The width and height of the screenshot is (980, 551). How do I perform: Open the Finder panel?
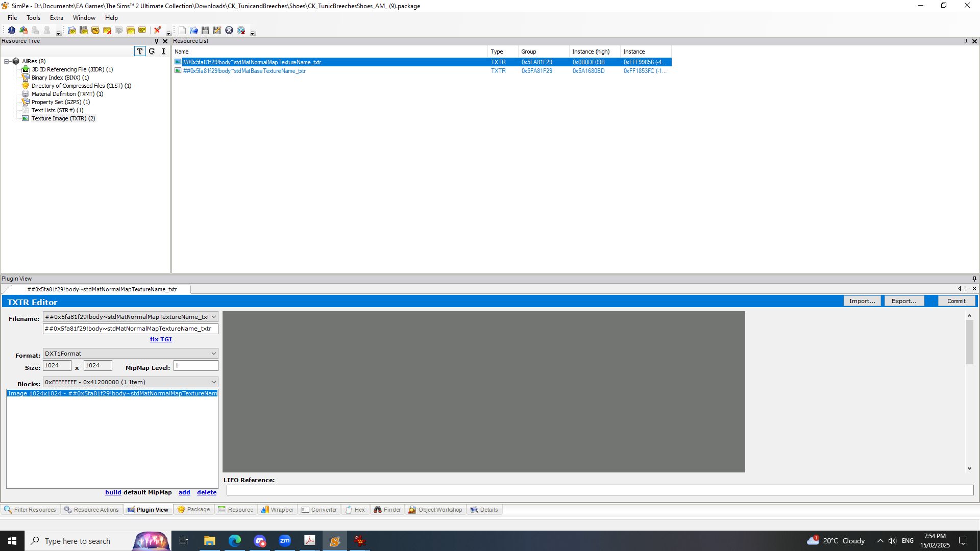coord(387,509)
